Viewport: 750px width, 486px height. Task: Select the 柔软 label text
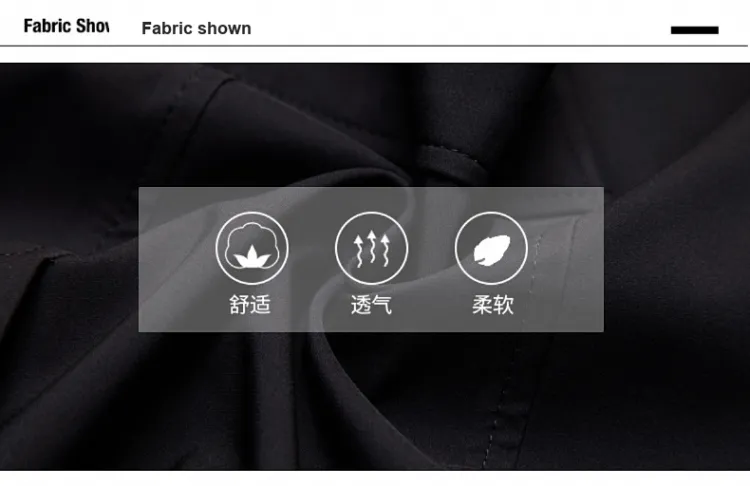(x=493, y=305)
